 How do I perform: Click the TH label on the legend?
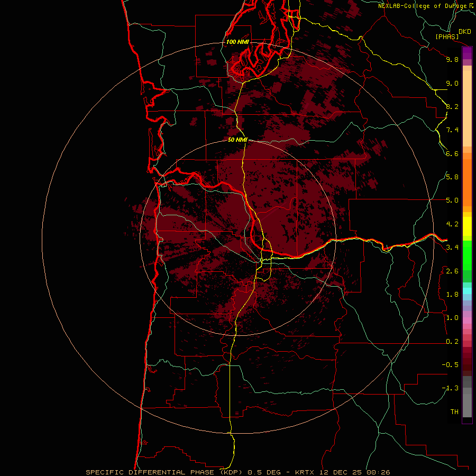click(x=454, y=412)
